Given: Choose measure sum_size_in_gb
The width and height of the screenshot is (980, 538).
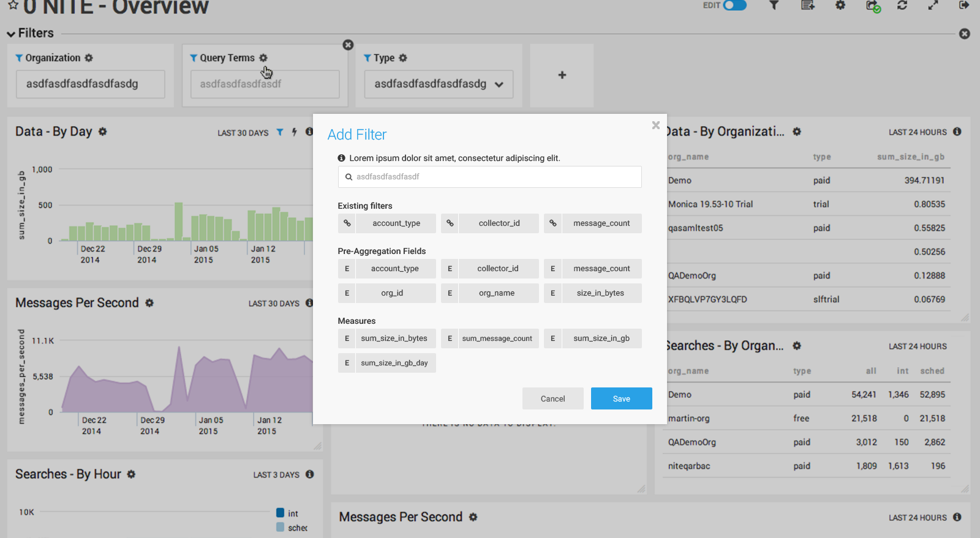Looking at the screenshot, I should 593,338.
